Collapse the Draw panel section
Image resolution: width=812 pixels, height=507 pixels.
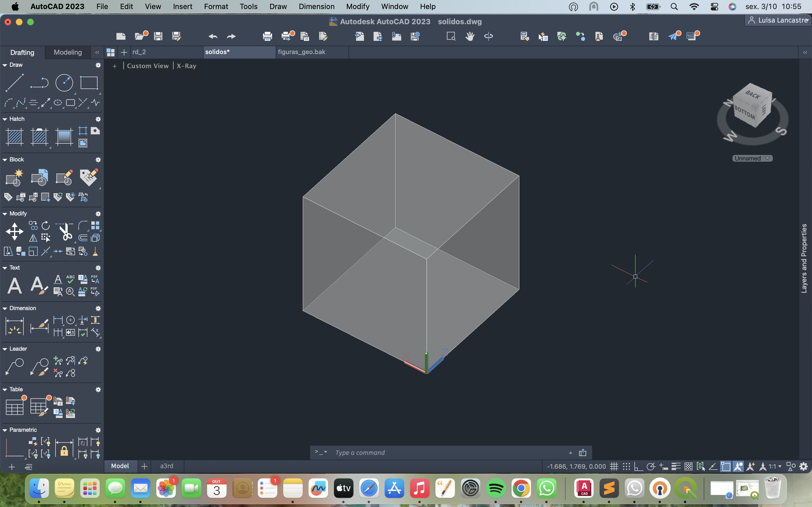pyautogui.click(x=5, y=65)
